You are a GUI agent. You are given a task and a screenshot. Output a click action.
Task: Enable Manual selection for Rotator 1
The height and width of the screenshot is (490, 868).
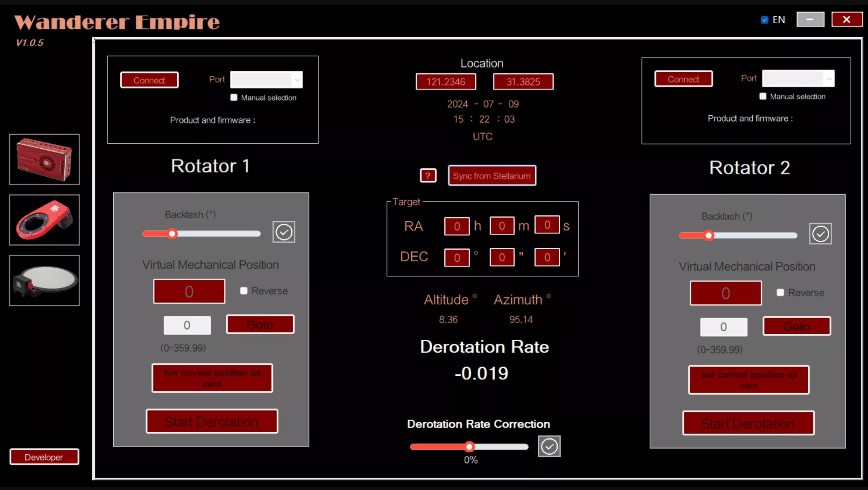coord(234,97)
